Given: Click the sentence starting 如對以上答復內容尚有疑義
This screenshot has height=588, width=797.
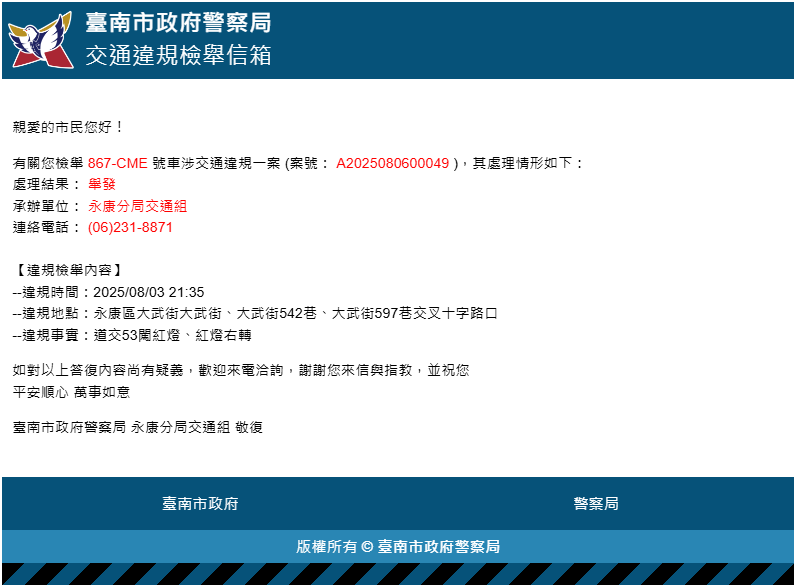Looking at the screenshot, I should tap(241, 370).
